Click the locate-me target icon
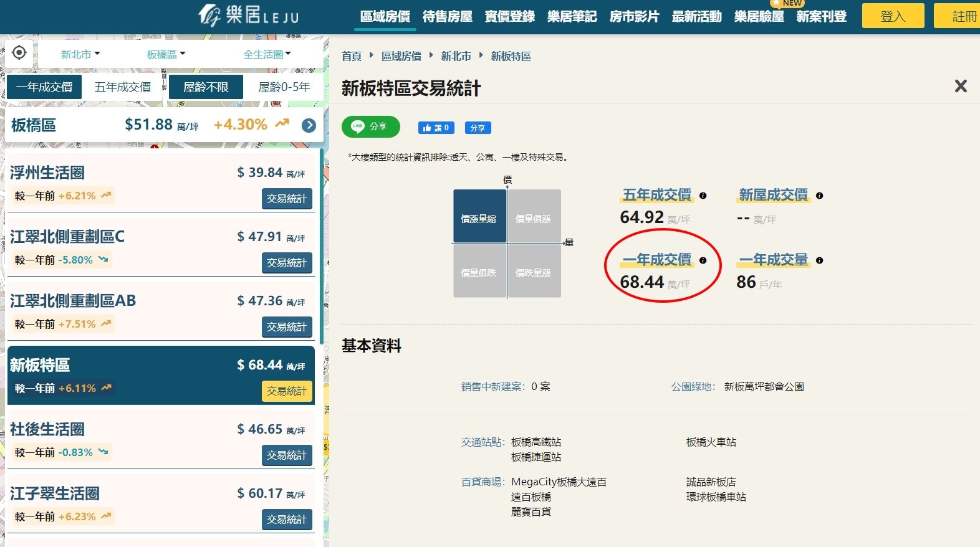 19,53
